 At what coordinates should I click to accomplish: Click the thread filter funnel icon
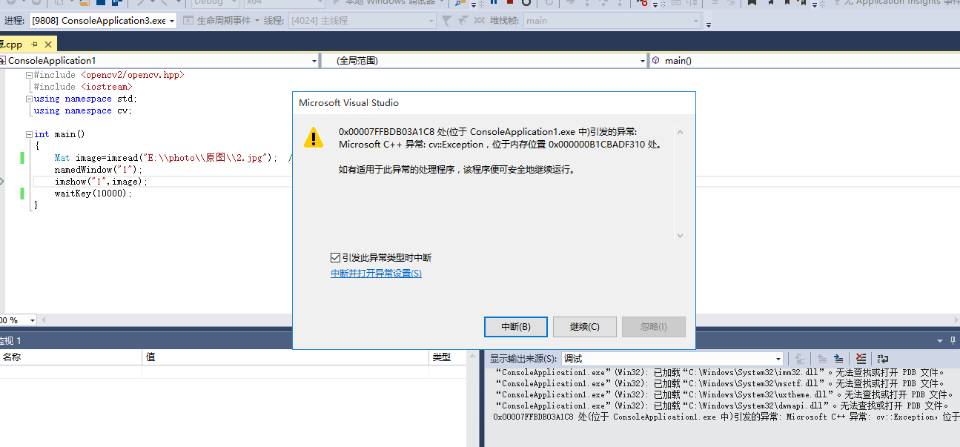pyautogui.click(x=446, y=20)
